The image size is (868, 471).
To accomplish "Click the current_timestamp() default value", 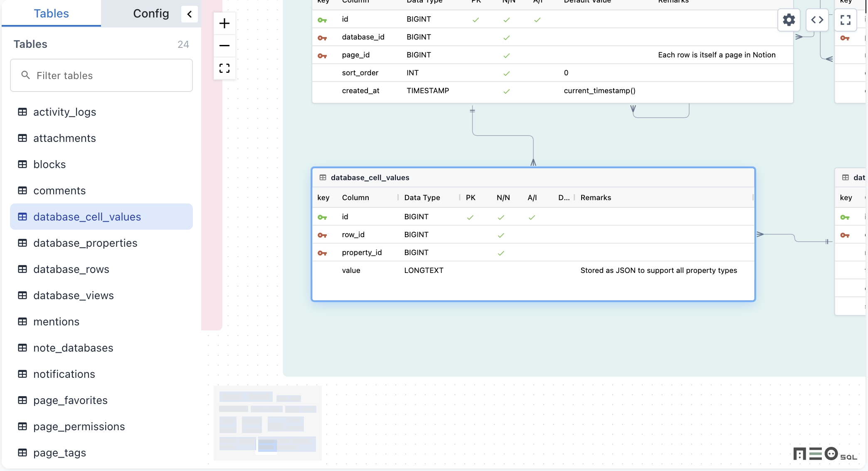I will click(599, 91).
